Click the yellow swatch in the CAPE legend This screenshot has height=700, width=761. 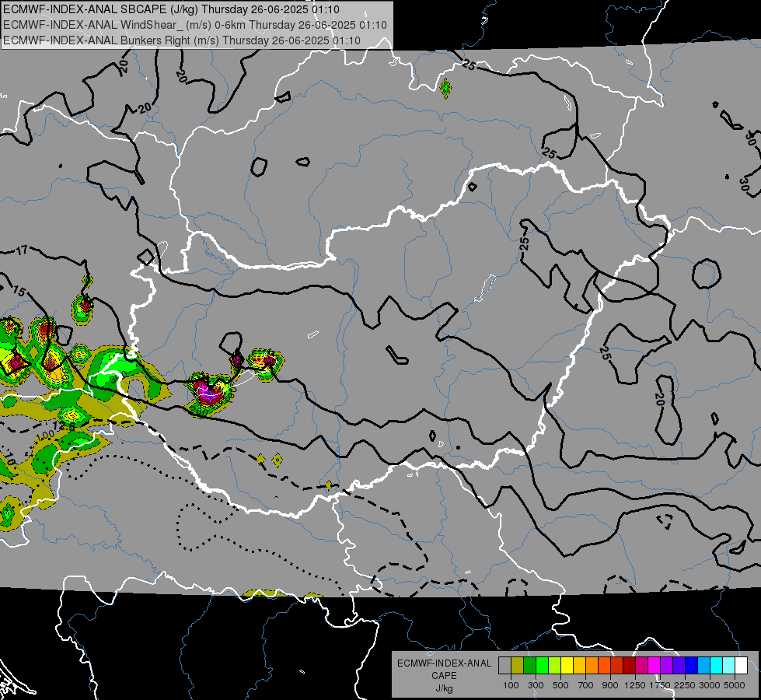point(567,665)
